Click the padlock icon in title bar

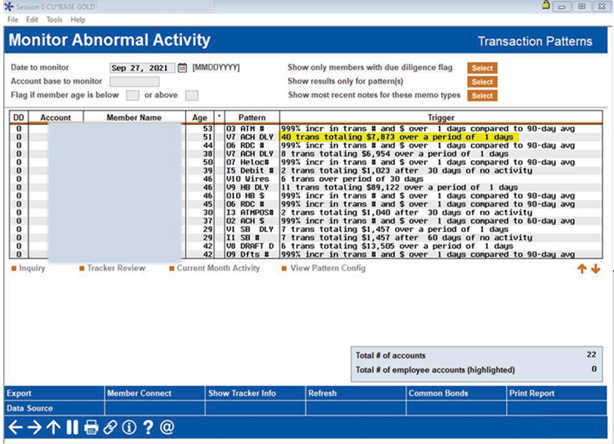[x=545, y=5]
